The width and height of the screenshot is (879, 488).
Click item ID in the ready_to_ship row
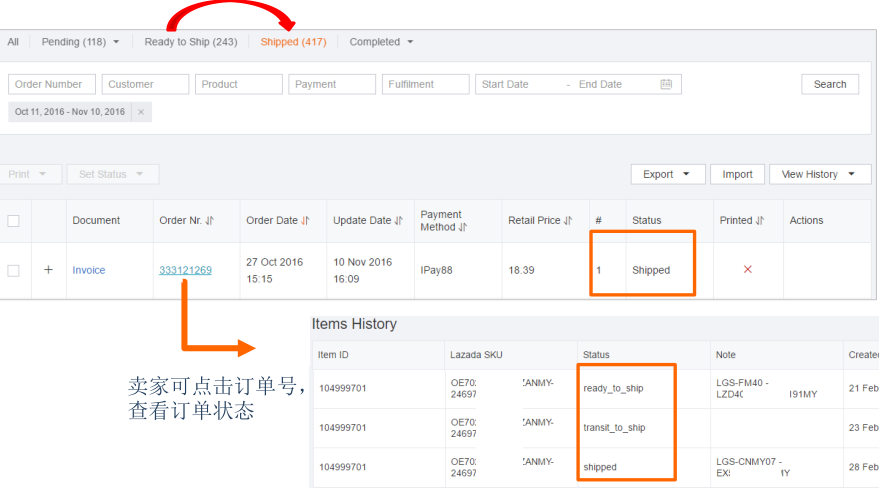pyautogui.click(x=343, y=388)
